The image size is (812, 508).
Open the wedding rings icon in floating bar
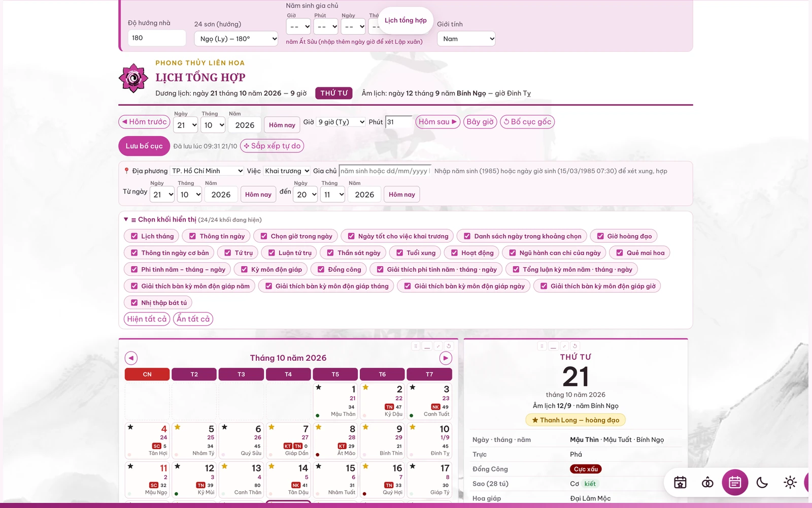click(707, 483)
